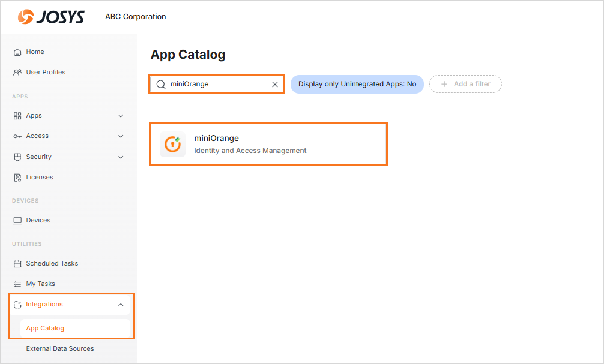604x364 pixels.
Task: Clear the miniOrange search text
Action: (x=275, y=85)
